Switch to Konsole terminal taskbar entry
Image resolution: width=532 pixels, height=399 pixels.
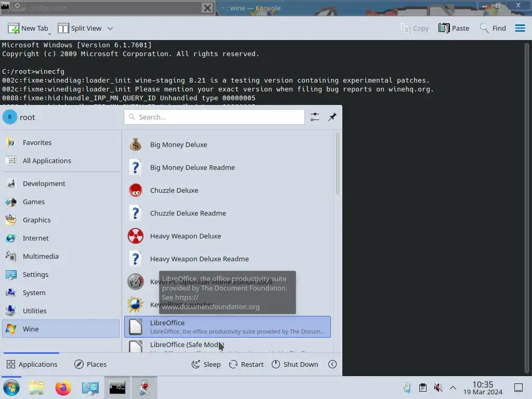(117, 388)
